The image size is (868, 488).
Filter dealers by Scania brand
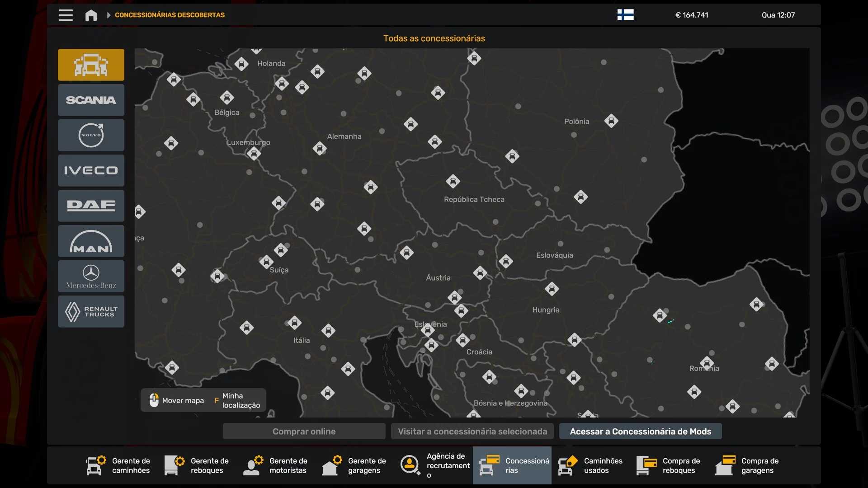(x=91, y=100)
